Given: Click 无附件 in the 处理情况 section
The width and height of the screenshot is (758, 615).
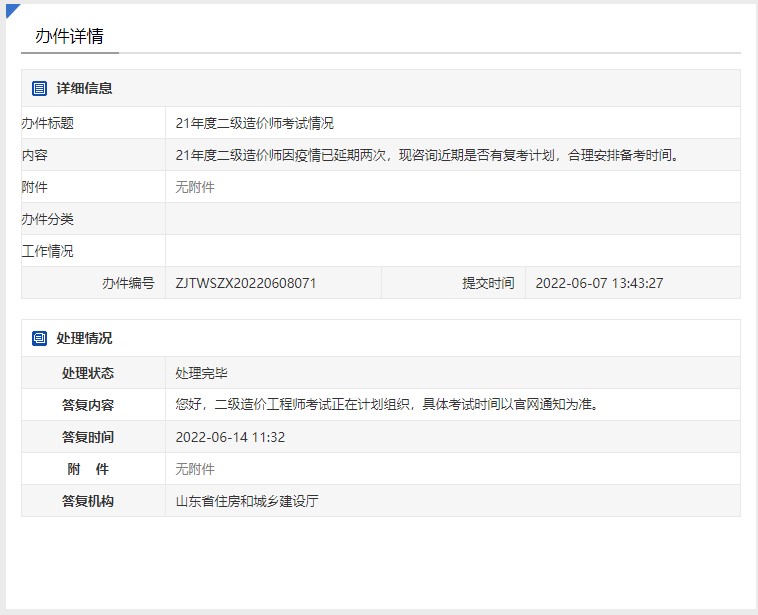Looking at the screenshot, I should 195,469.
